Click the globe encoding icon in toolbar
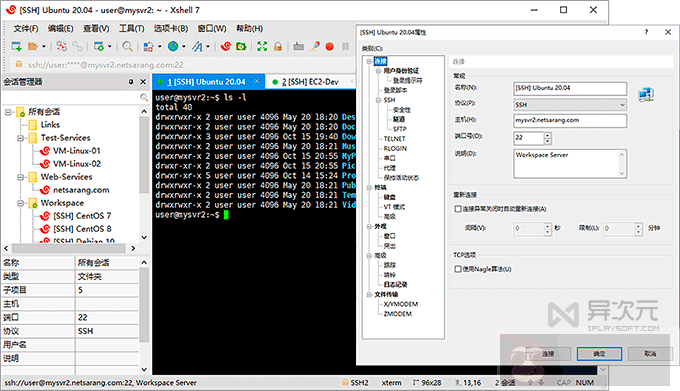The image size is (680, 391). [x=173, y=46]
